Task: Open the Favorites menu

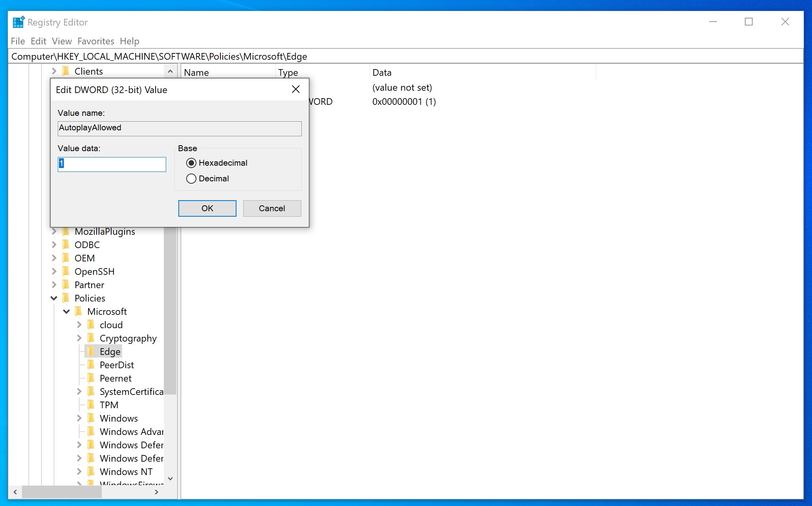Action: [96, 41]
